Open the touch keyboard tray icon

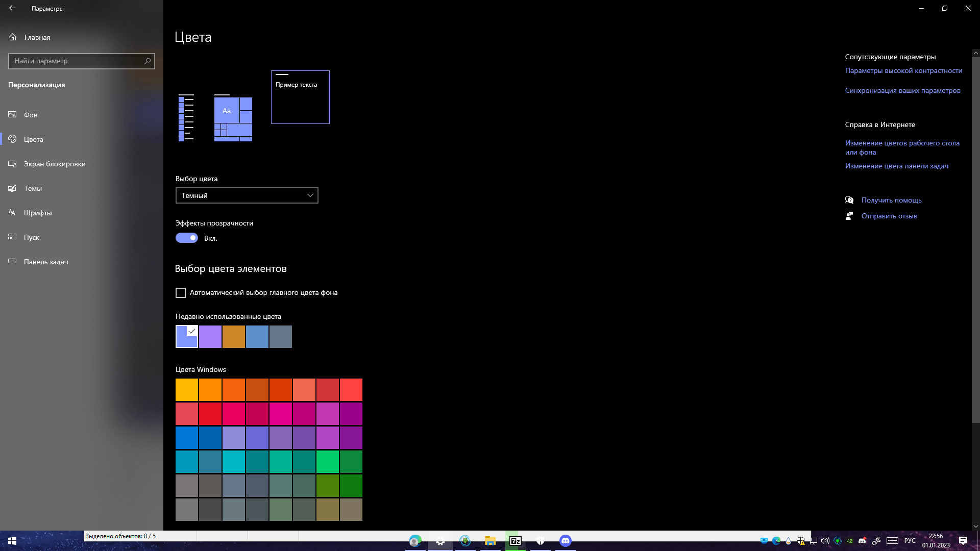(x=892, y=541)
